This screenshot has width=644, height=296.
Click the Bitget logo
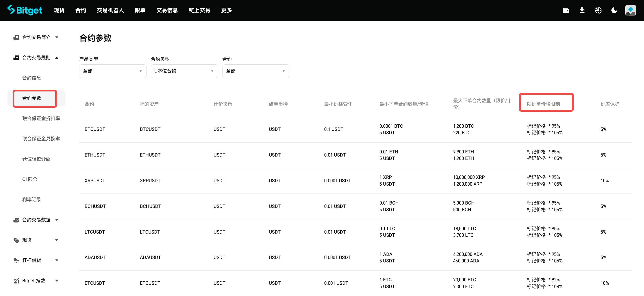click(x=25, y=10)
